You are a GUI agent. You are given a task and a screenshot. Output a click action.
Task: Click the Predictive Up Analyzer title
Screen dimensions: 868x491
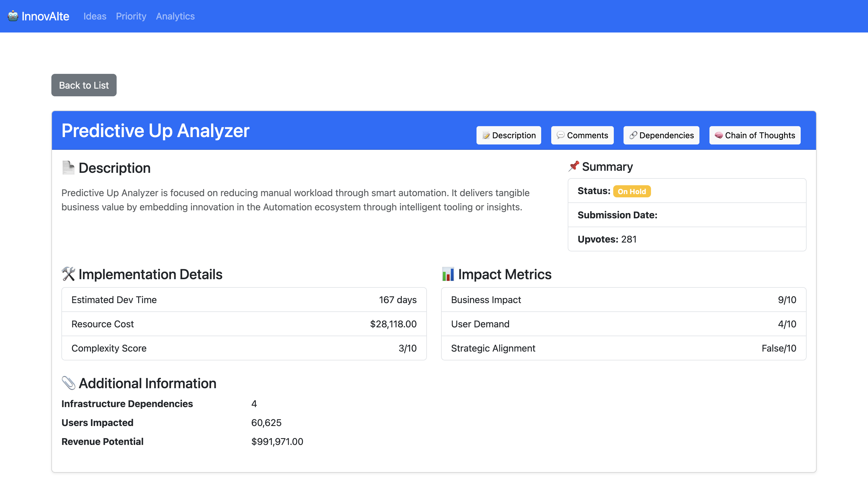(x=155, y=131)
